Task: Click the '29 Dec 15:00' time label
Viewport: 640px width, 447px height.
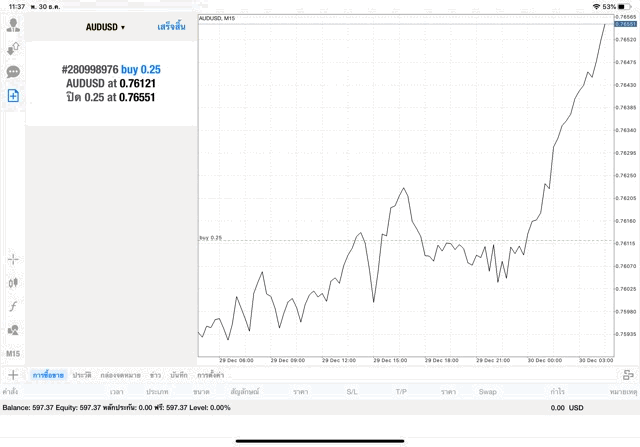Action: pyautogui.click(x=390, y=360)
